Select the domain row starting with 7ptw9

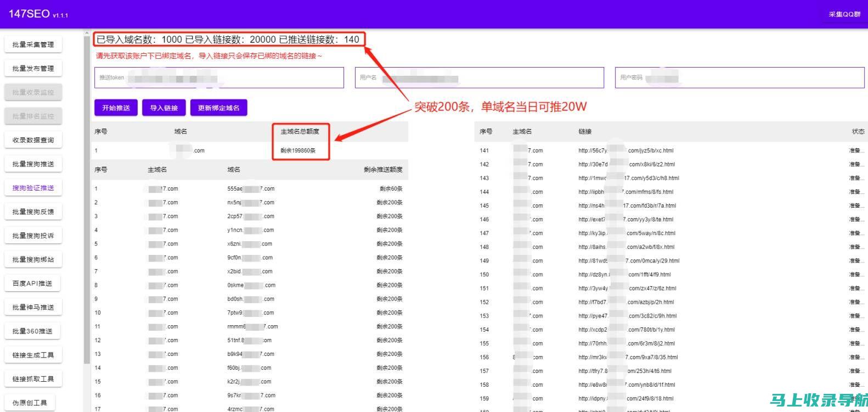(250, 313)
